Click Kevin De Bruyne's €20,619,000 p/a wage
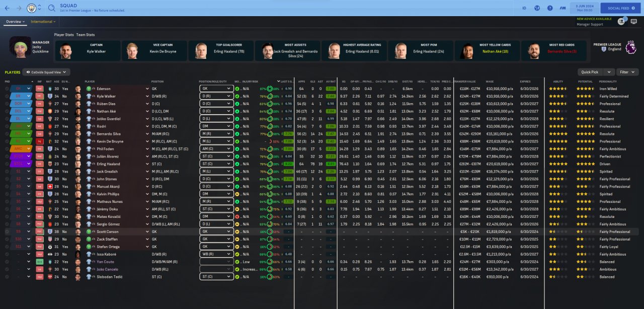 click(x=500, y=141)
